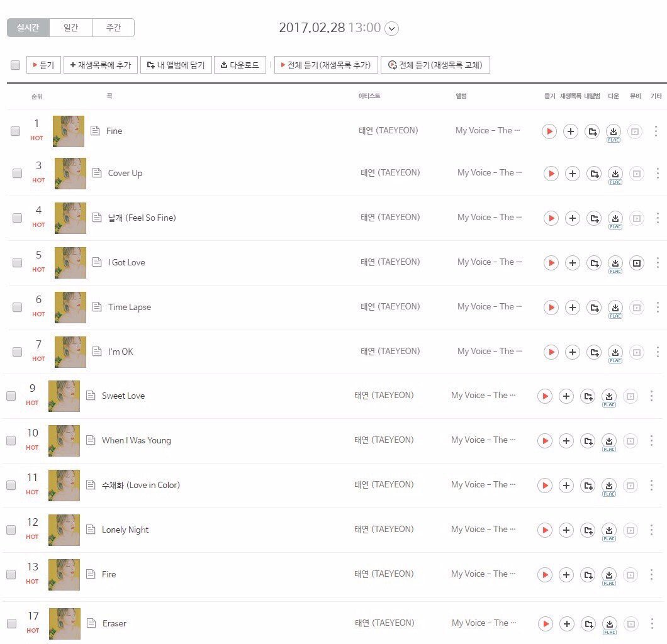Click 내 앨범에 담기 button
This screenshot has height=644, width=667.
(176, 65)
